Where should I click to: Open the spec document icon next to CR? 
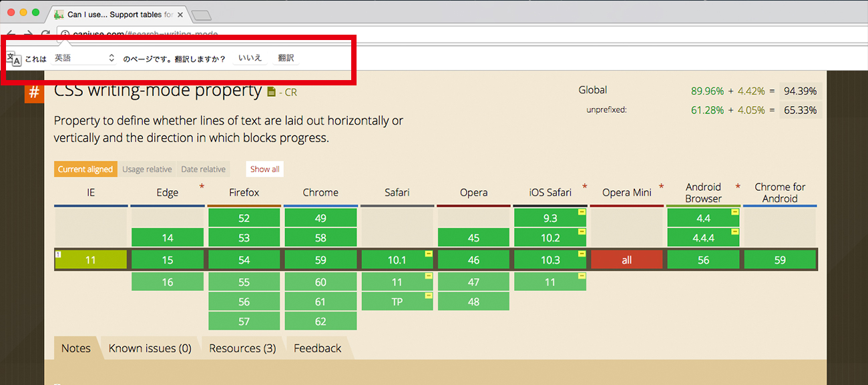271,92
